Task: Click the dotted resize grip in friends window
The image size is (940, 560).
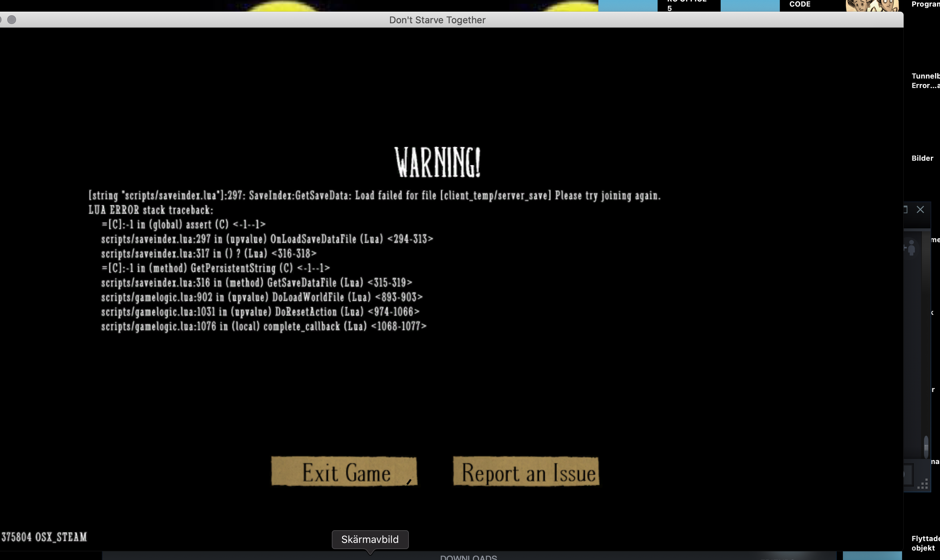Action: pyautogui.click(x=923, y=484)
